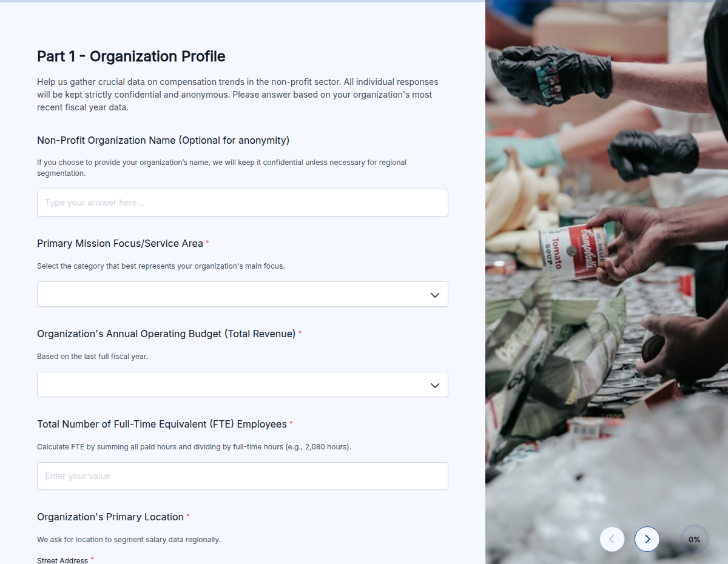Click the 'Based on the last full fiscal year' hint
This screenshot has width=728, height=564.
point(92,357)
